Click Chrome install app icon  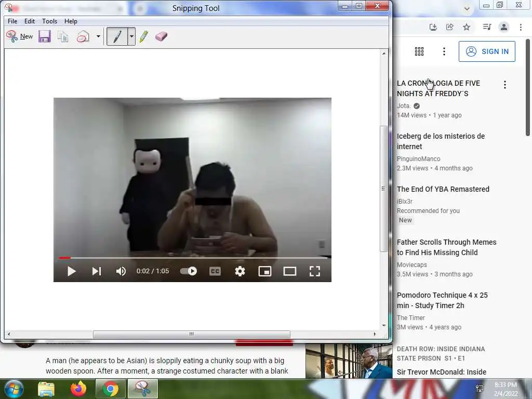(433, 27)
